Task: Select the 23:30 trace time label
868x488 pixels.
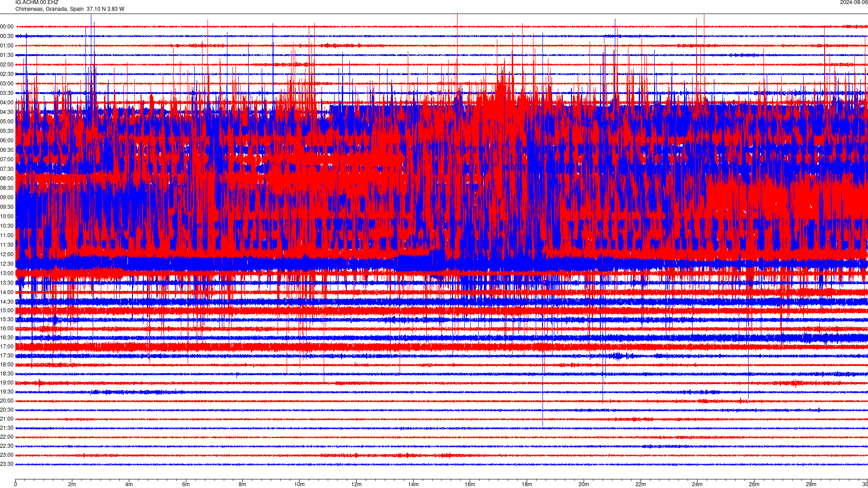Action: 7,464
